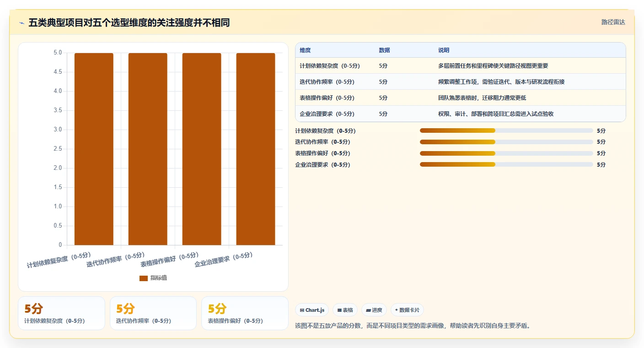Click the 5.0 tick on the y-axis
The image size is (644, 348).
(58, 53)
